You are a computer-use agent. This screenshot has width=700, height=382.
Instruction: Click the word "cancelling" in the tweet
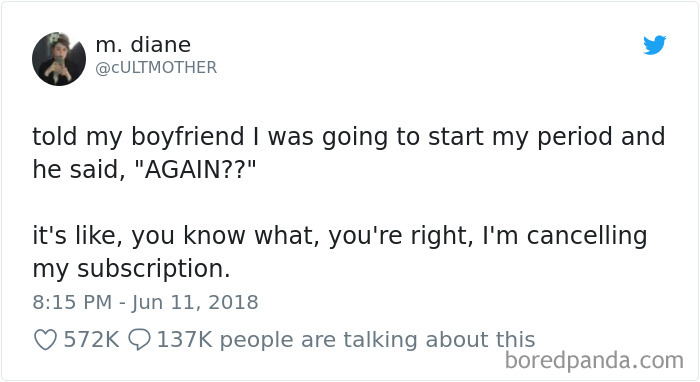click(587, 236)
